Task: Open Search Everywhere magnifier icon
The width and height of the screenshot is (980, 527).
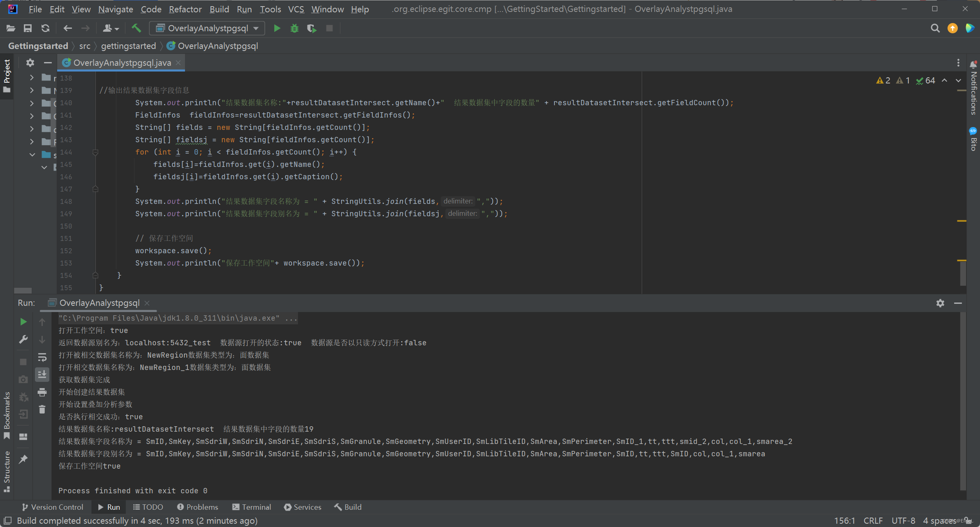Action: pyautogui.click(x=935, y=28)
